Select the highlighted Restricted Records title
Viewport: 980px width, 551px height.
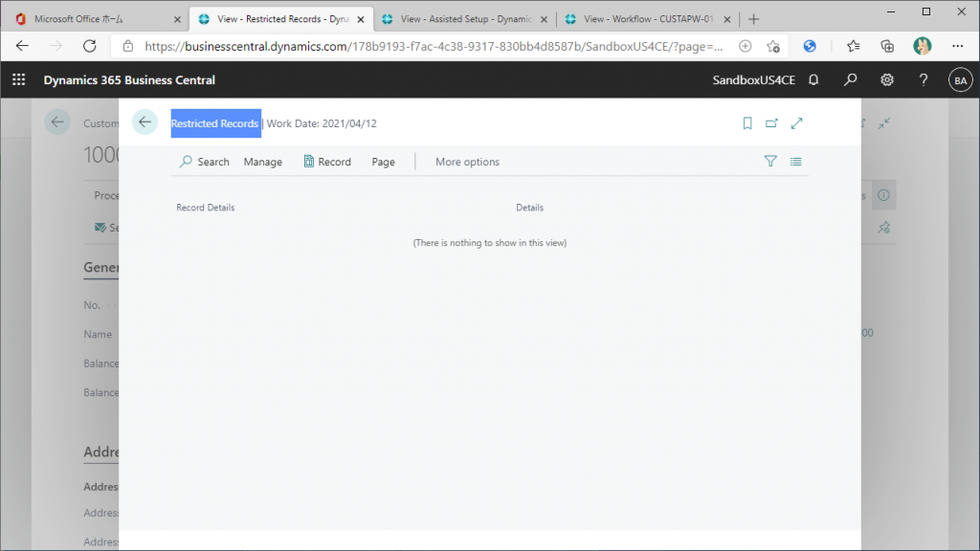click(215, 123)
